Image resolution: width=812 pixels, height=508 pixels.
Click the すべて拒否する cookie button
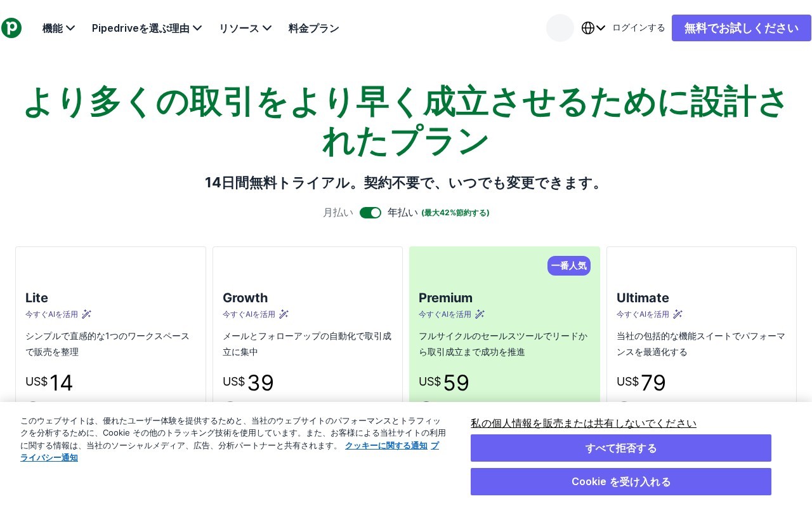point(621,448)
